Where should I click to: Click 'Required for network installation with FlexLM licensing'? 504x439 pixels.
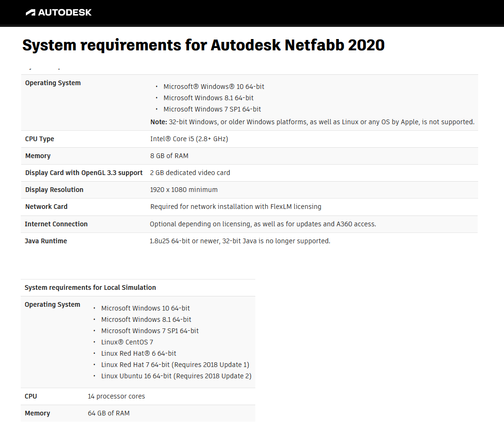click(236, 207)
